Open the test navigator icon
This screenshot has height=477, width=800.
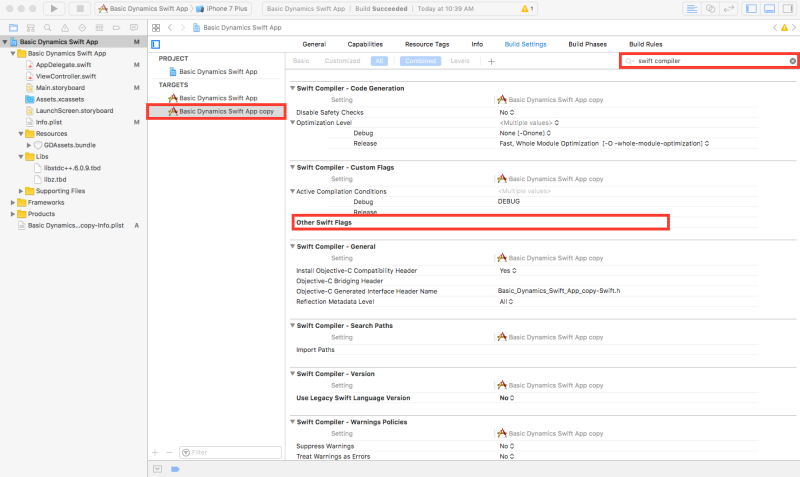82,28
